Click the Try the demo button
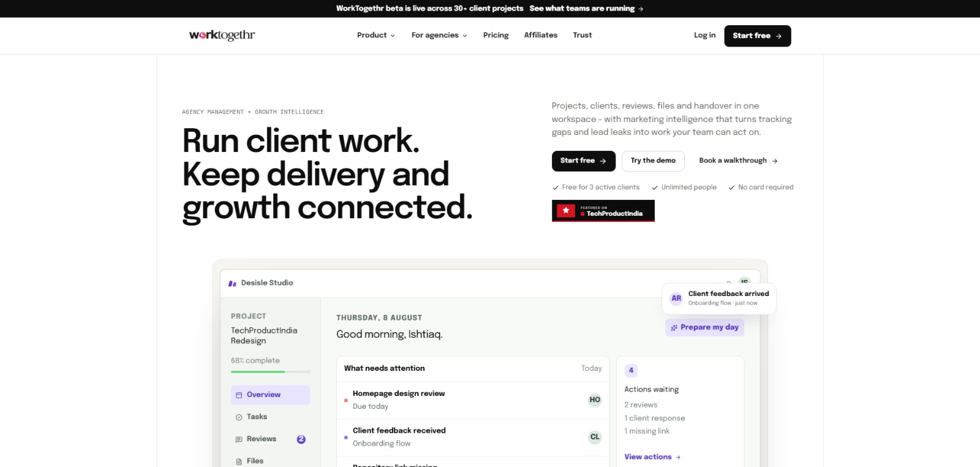 point(653,161)
